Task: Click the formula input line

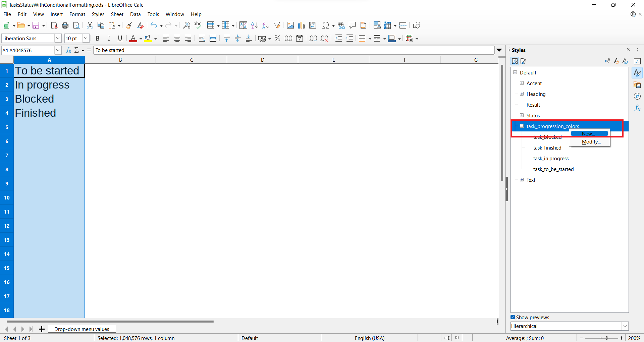Action: point(294,50)
